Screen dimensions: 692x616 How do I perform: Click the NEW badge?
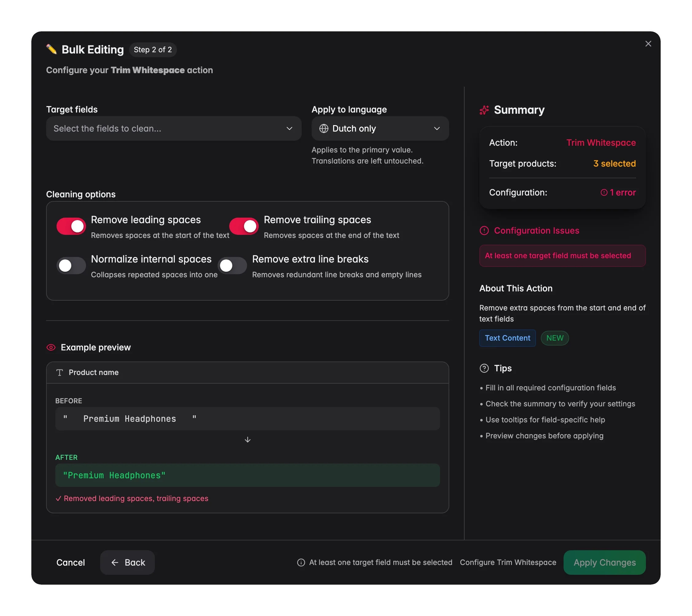tap(555, 338)
